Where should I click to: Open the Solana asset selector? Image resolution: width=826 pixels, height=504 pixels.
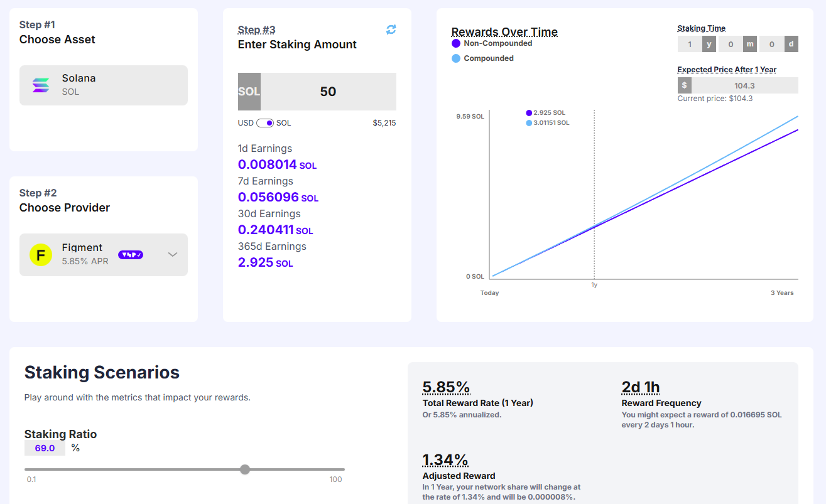coord(104,85)
